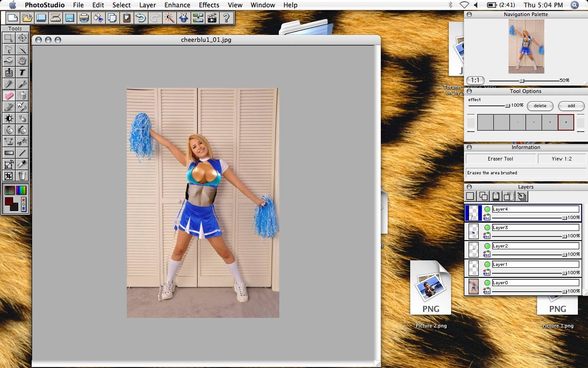Select the Text tool

point(22,72)
